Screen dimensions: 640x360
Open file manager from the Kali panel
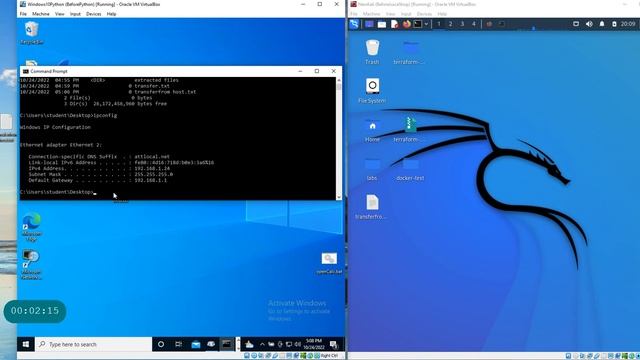click(x=382, y=24)
